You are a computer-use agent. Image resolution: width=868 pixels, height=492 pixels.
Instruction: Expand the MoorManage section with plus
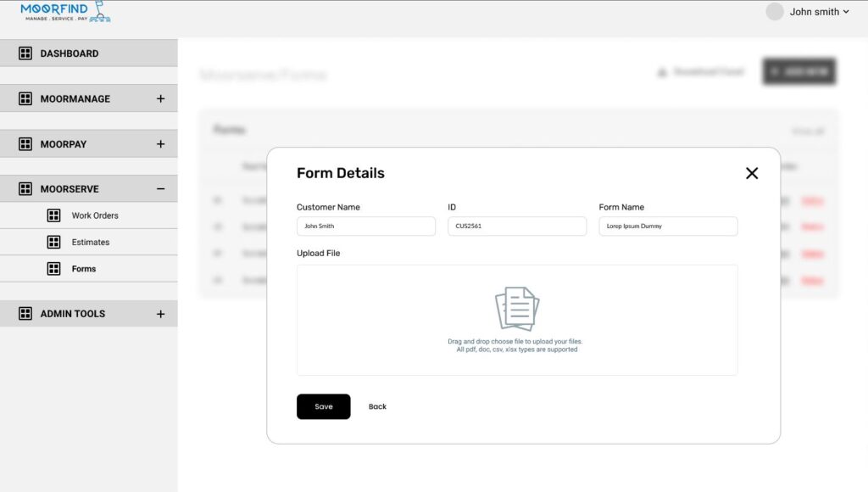160,98
